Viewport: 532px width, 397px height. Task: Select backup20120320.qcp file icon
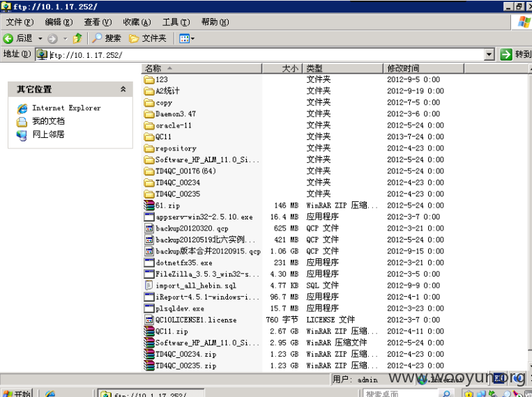point(149,228)
